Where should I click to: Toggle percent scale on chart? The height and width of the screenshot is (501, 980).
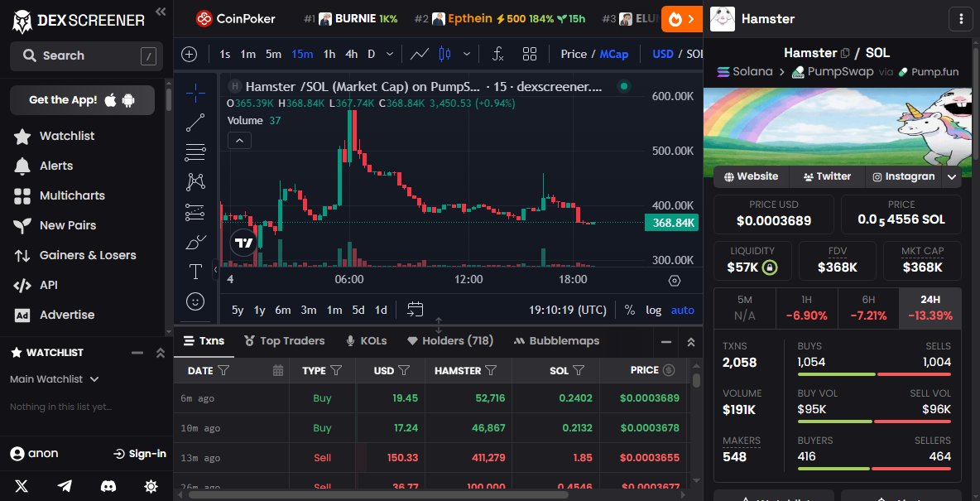point(629,310)
